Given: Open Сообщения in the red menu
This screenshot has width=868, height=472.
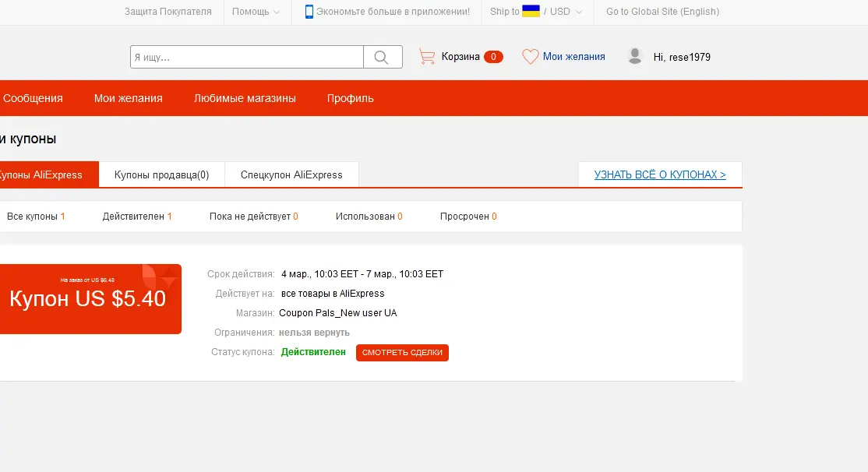Looking at the screenshot, I should coord(33,98).
